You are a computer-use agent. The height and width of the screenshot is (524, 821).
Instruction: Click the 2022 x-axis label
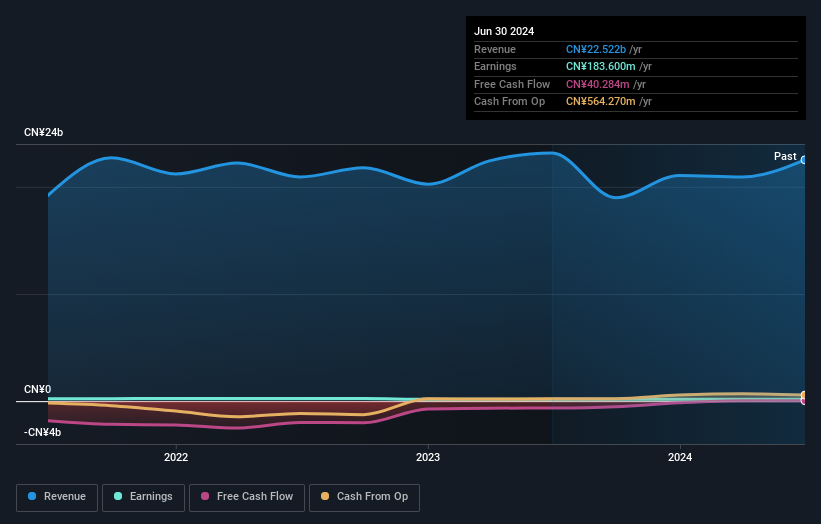click(x=176, y=457)
